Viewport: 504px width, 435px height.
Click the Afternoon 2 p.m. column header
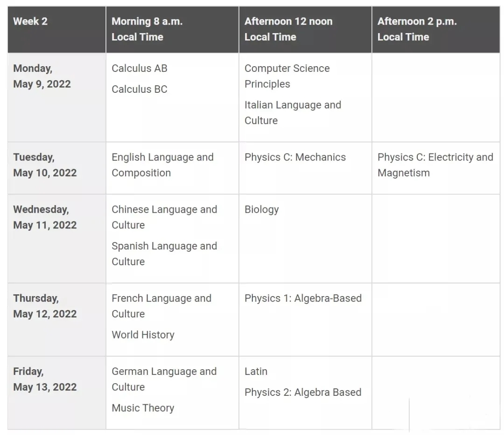436,29
